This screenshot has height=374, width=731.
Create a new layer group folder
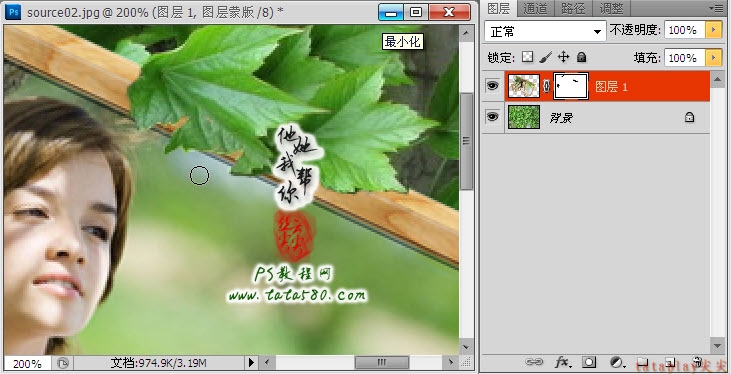643,362
